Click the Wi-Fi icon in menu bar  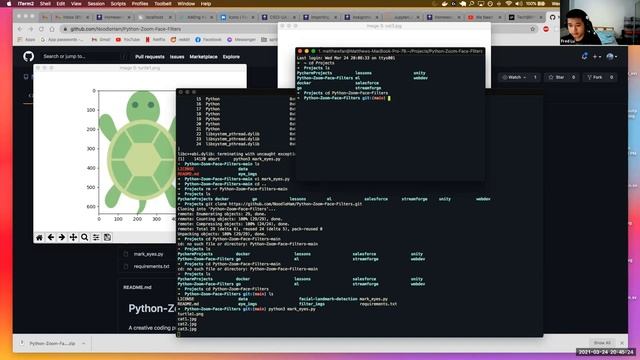pyautogui.click(x=509, y=4)
